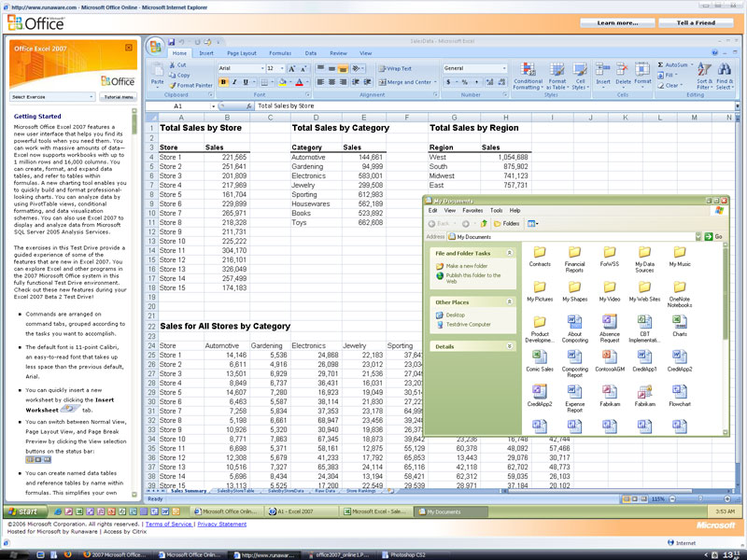Screen dimensions: 747x560
Task: Toggle Top Align vertical alignment
Action: click(320, 68)
